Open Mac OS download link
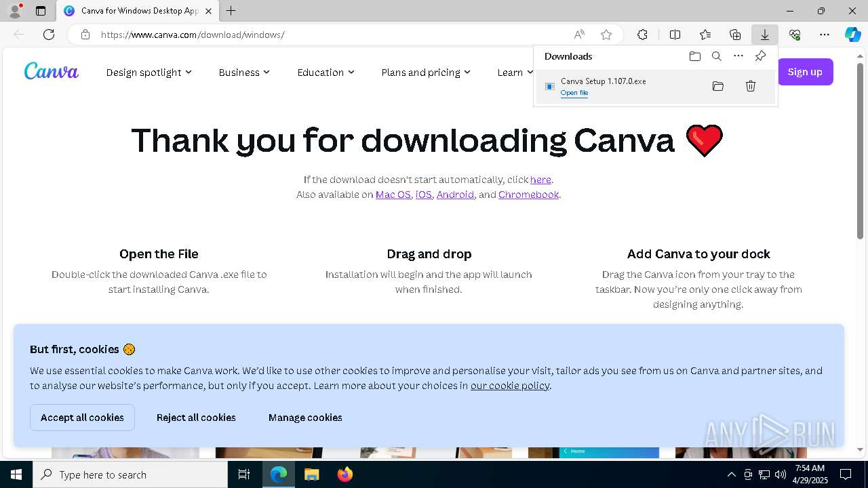 tap(393, 195)
